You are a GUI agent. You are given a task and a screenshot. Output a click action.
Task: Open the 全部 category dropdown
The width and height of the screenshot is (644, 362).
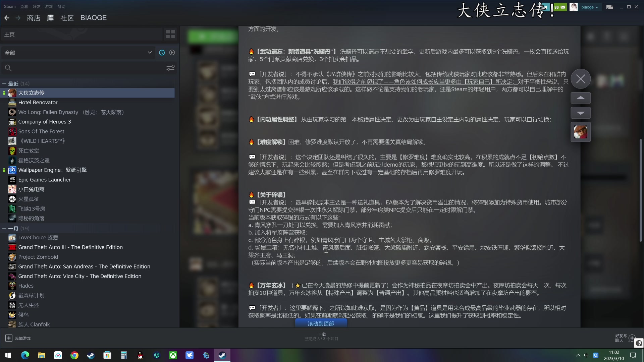78,53
